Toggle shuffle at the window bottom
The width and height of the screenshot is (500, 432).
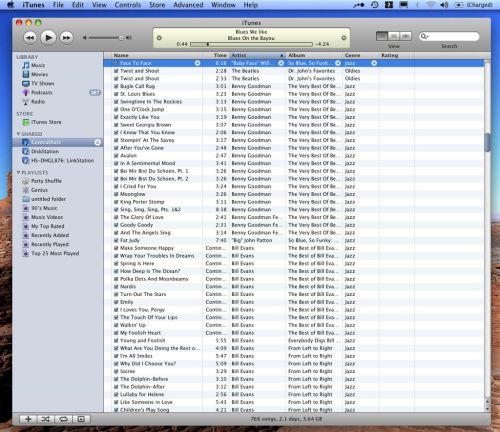tap(46, 419)
